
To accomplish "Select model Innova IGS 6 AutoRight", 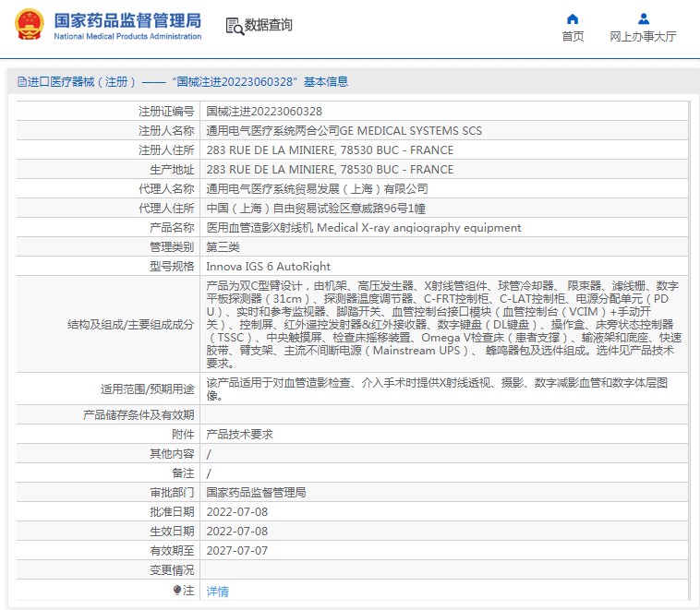I will [x=268, y=267].
